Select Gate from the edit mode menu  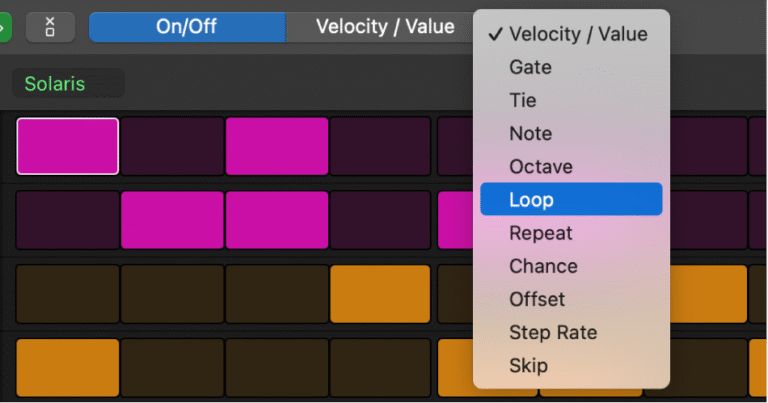[x=530, y=67]
